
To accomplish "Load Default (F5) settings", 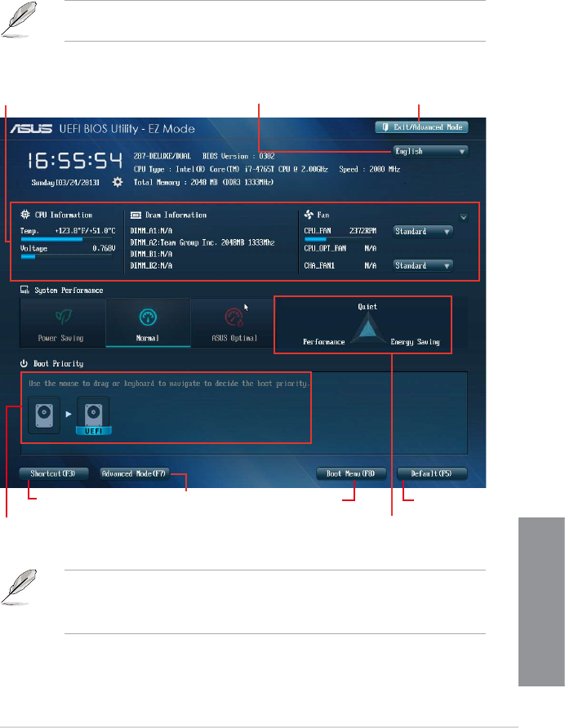I will pyautogui.click(x=432, y=473).
